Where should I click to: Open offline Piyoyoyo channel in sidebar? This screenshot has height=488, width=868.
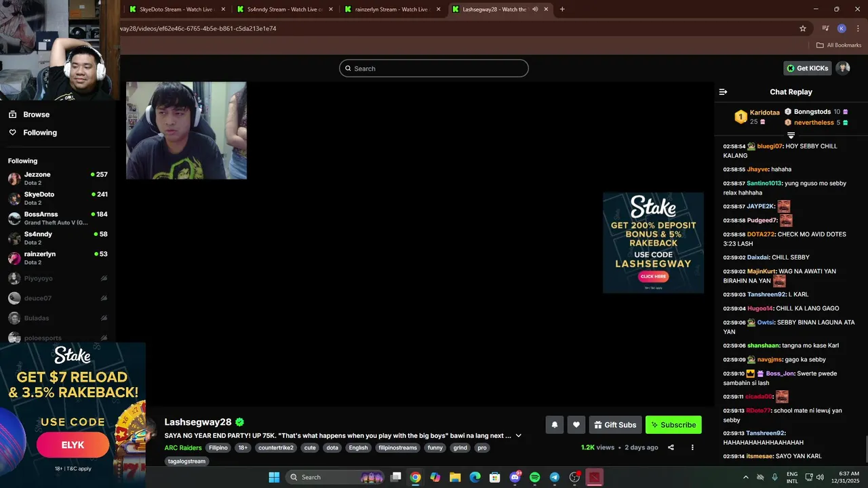[x=58, y=278]
